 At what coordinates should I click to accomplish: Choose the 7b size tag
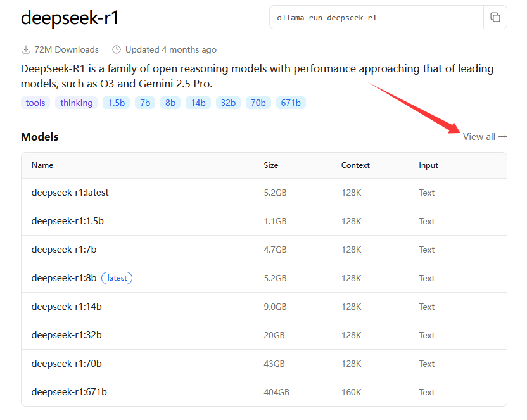tap(145, 103)
